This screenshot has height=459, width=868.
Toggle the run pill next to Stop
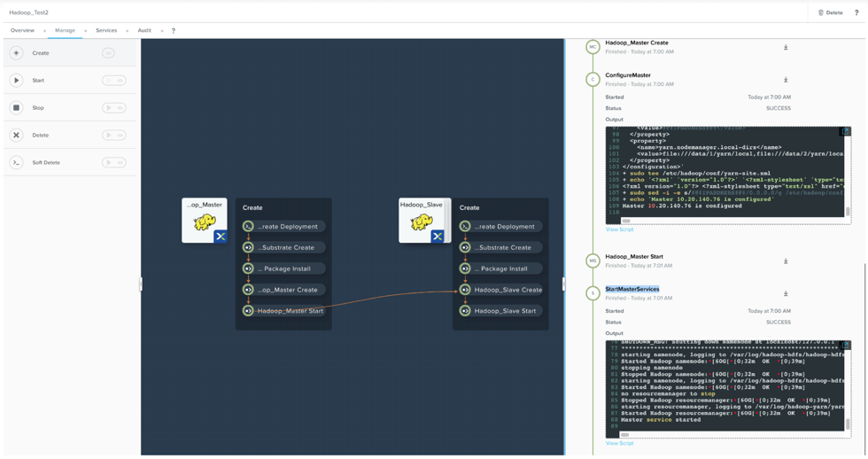tap(114, 108)
